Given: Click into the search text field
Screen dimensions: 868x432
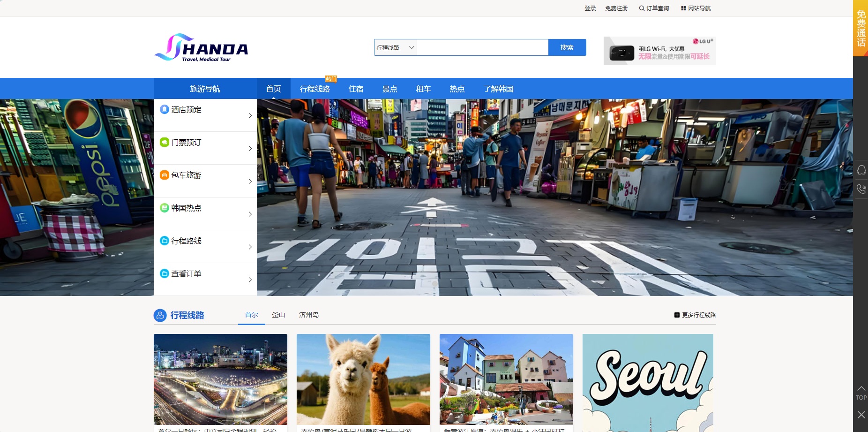Looking at the screenshot, I should (x=482, y=47).
